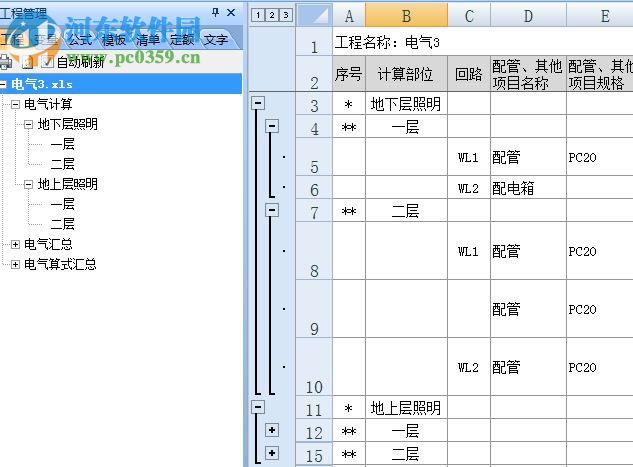Select the 清单 tab
633x467 pixels.
click(147, 40)
